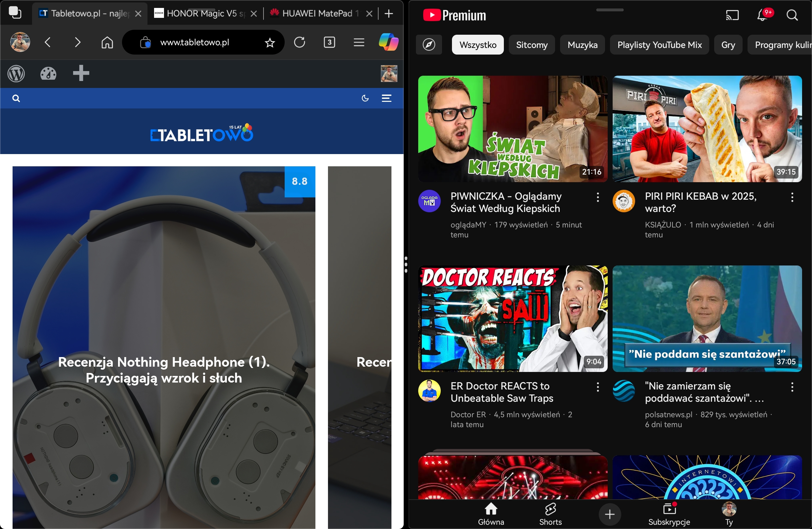812x529 pixels.
Task: Open the YouTube Premium logo
Action: pyautogui.click(x=455, y=15)
